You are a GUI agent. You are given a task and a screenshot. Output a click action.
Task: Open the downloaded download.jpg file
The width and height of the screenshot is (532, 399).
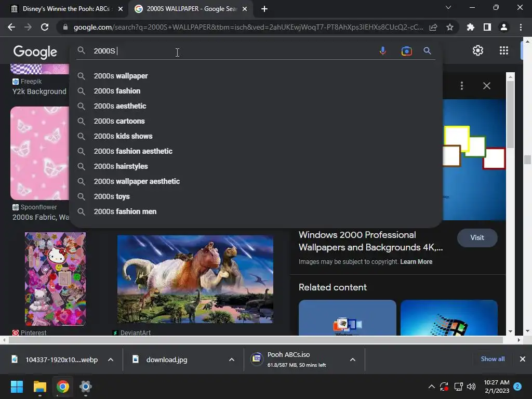[x=167, y=360]
